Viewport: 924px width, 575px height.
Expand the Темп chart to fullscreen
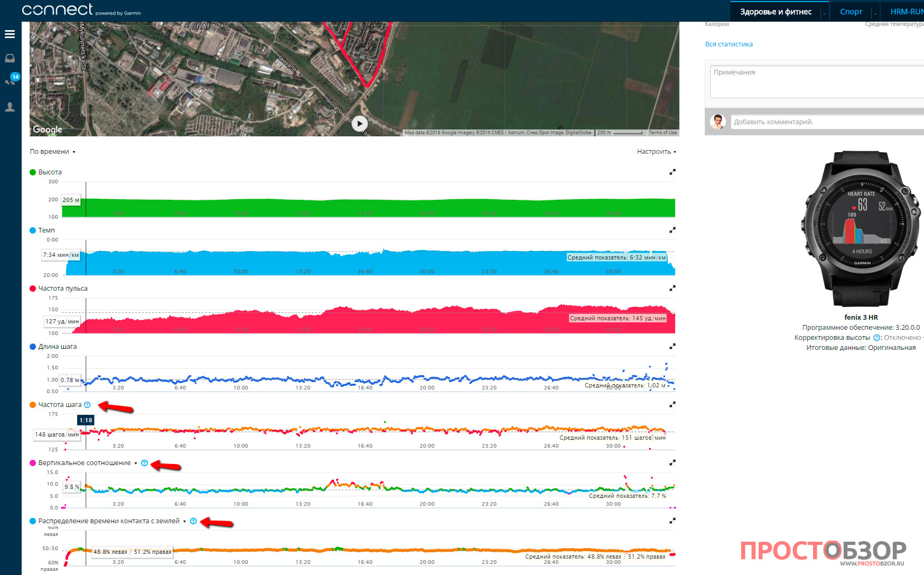tap(672, 230)
